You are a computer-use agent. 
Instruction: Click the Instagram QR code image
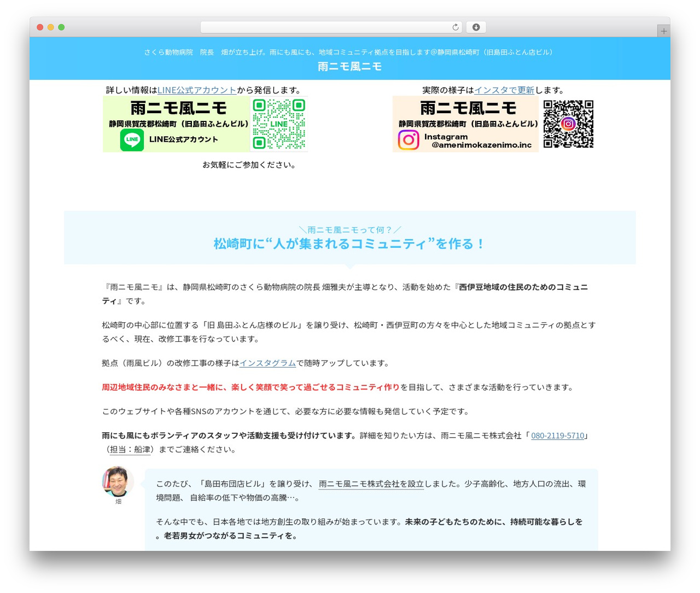point(568,124)
